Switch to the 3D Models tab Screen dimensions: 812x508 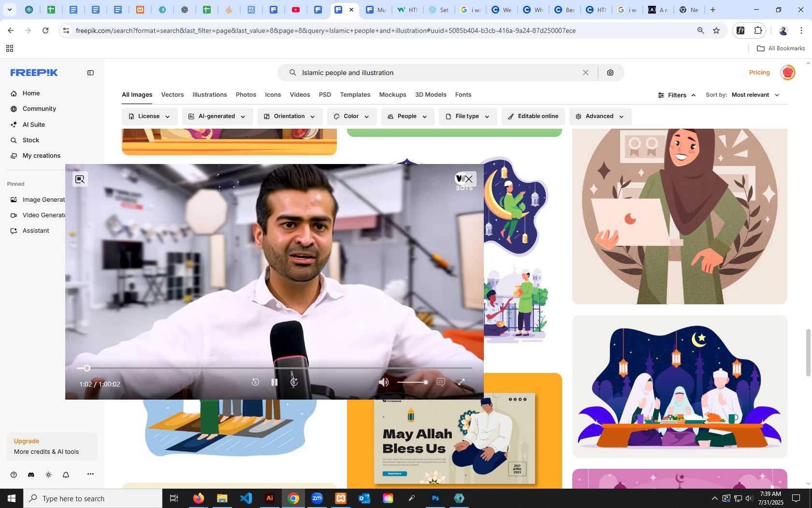(431, 95)
